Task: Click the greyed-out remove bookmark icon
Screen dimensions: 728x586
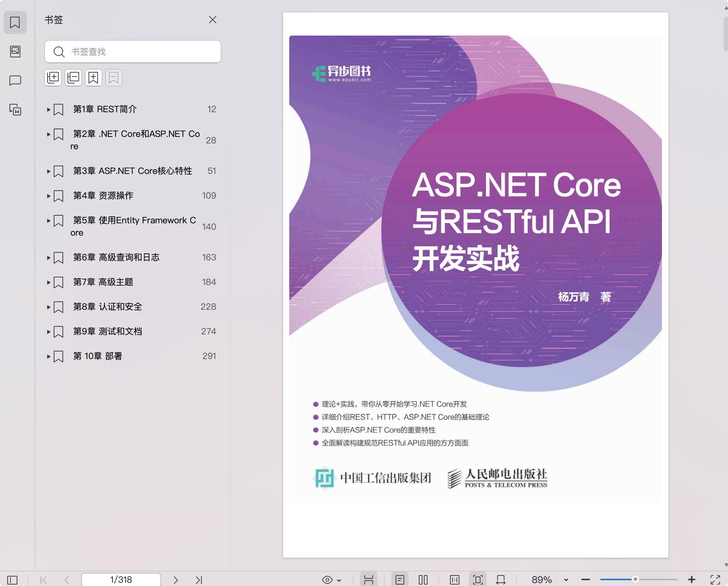Action: (114, 78)
